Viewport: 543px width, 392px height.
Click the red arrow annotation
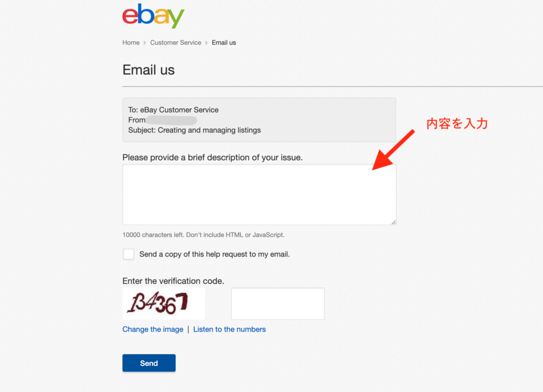click(393, 150)
